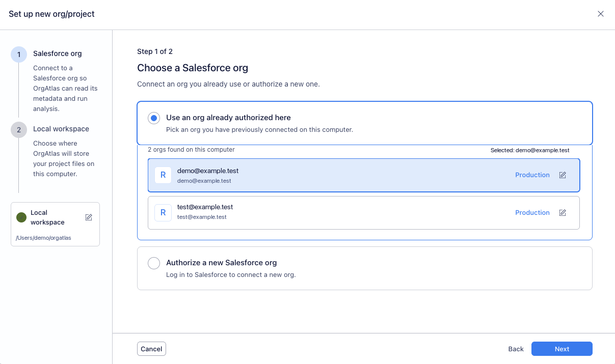Click the 'Step 1 of 2' label
The height and width of the screenshot is (364, 615).
pyautogui.click(x=155, y=51)
